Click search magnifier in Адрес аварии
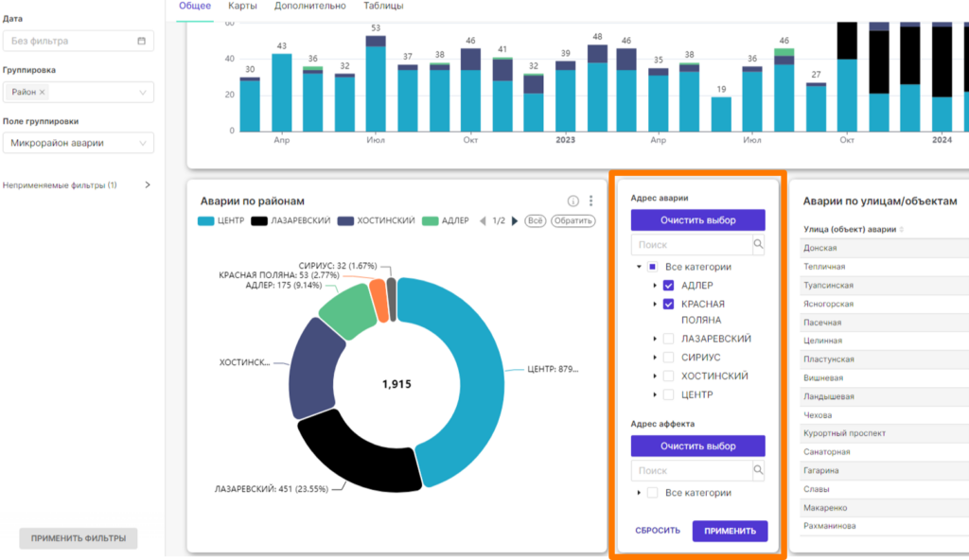Image resolution: width=969 pixels, height=560 pixels. [758, 244]
